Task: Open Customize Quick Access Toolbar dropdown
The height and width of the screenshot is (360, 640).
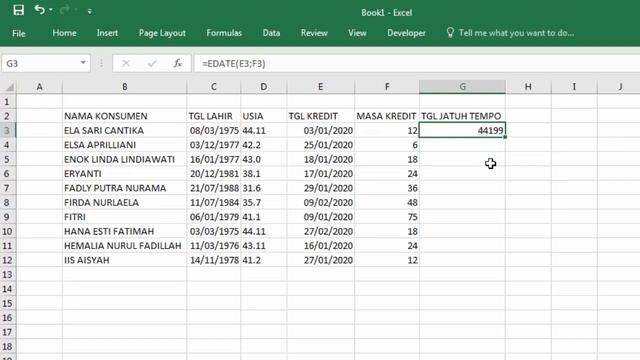Action: click(x=89, y=11)
